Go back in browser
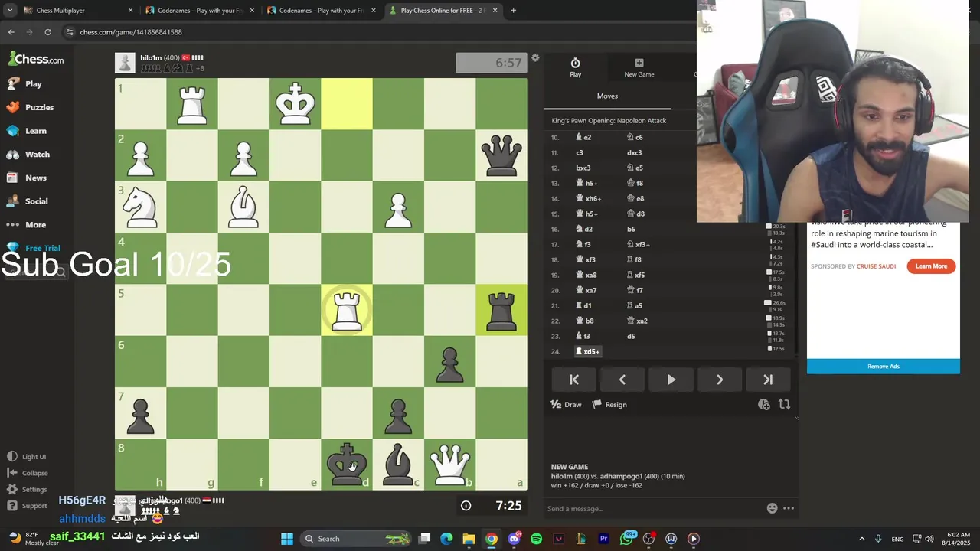 (11, 32)
